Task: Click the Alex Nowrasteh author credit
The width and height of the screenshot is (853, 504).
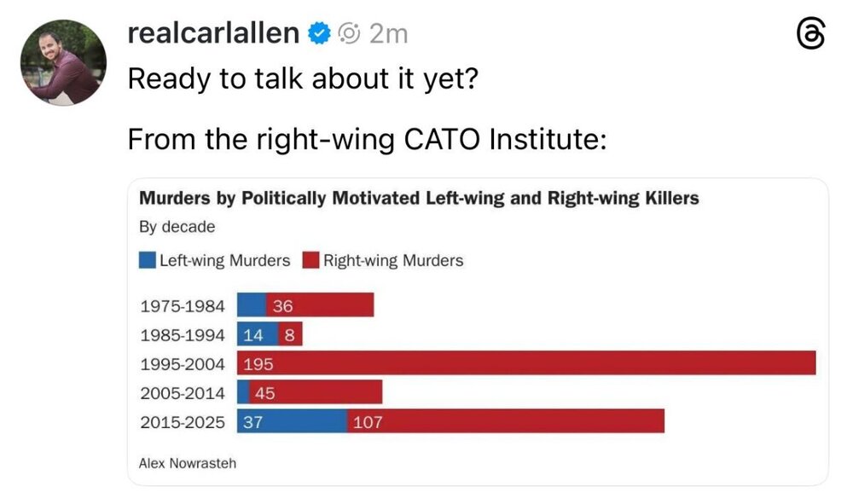Action: point(187,463)
